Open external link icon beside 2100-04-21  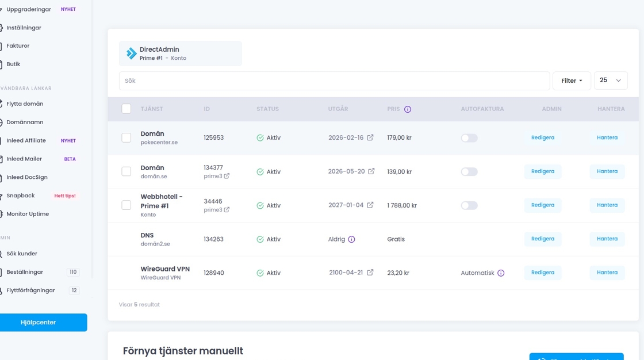tap(370, 273)
